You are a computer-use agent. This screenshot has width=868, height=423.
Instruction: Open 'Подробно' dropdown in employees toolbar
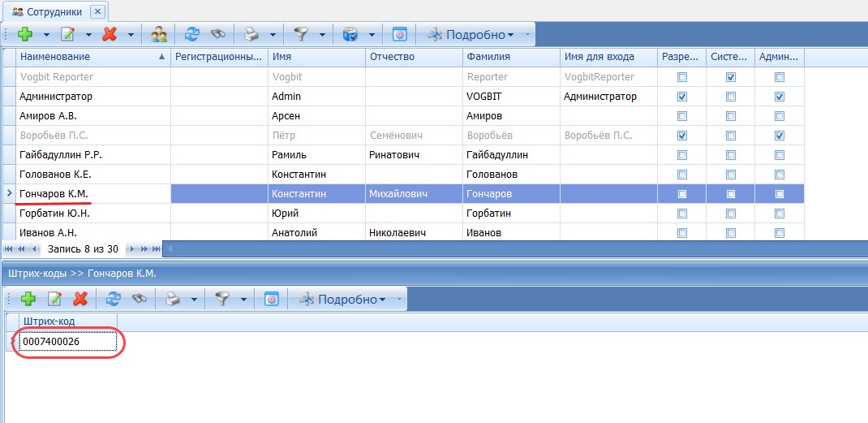tap(471, 34)
